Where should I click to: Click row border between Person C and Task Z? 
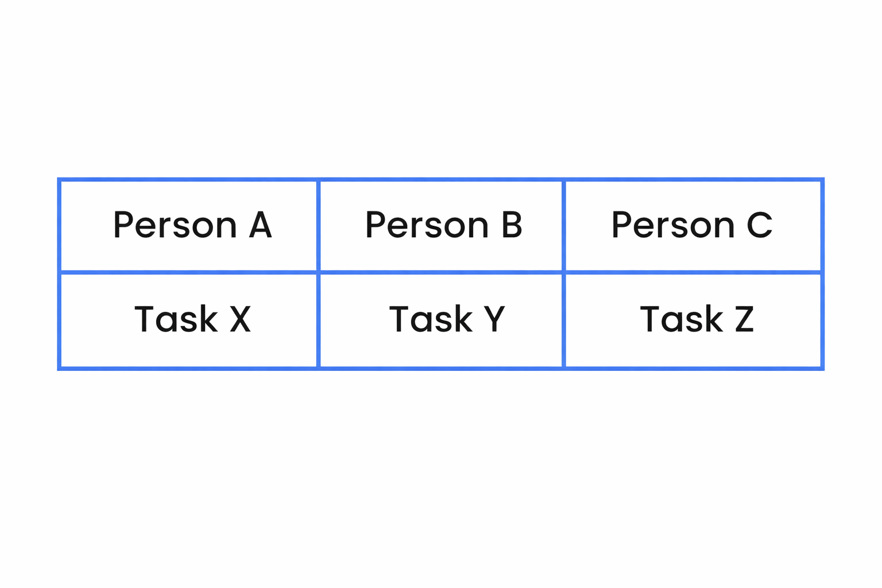(693, 272)
